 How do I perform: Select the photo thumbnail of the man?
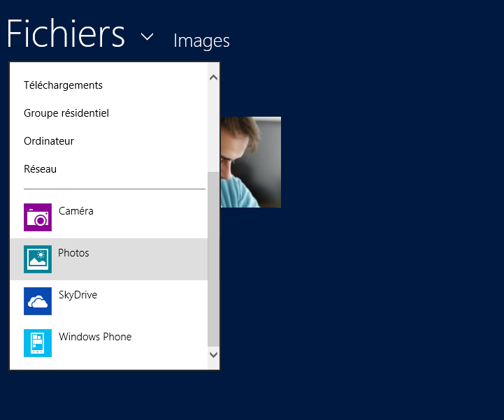pyautogui.click(x=251, y=162)
